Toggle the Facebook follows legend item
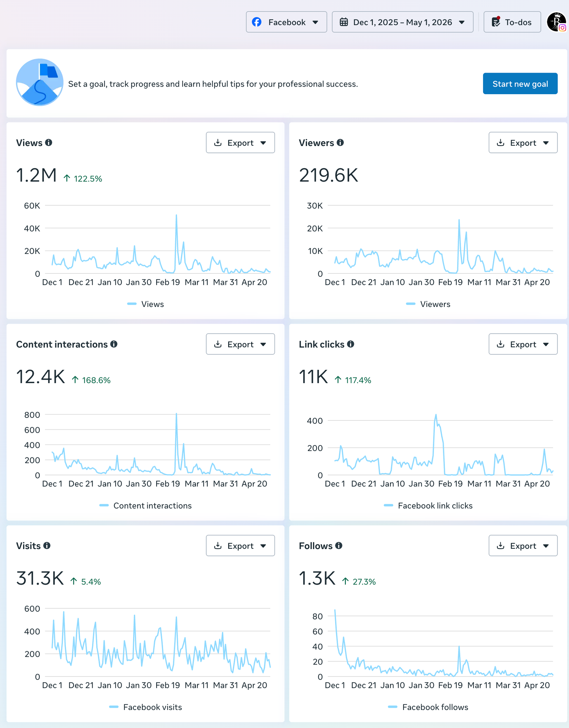The width and height of the screenshot is (569, 728). coord(428,707)
